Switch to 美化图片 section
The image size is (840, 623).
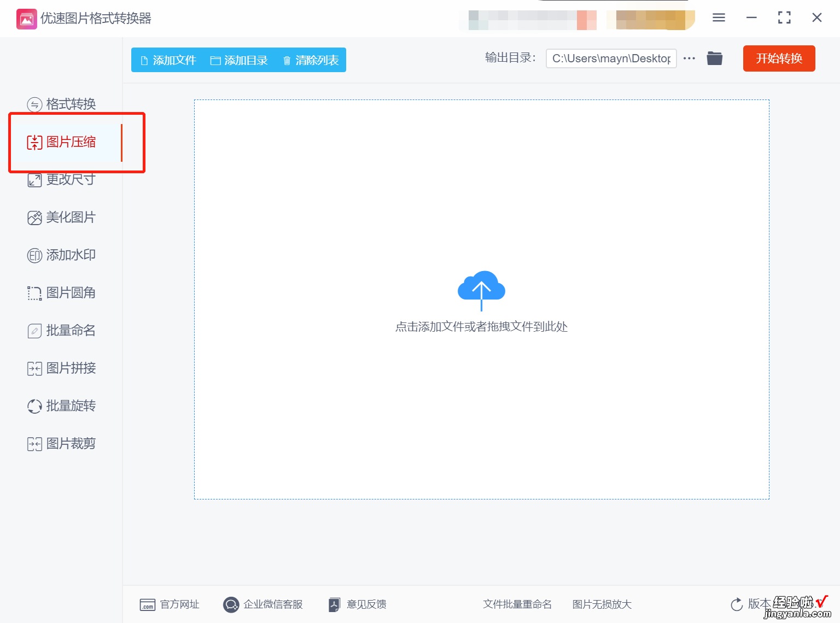(x=71, y=218)
